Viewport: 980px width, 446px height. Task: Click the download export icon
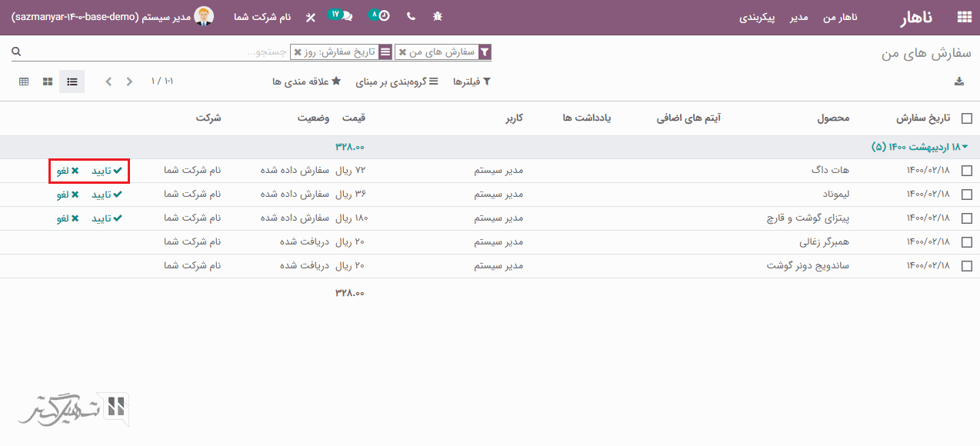pos(958,82)
